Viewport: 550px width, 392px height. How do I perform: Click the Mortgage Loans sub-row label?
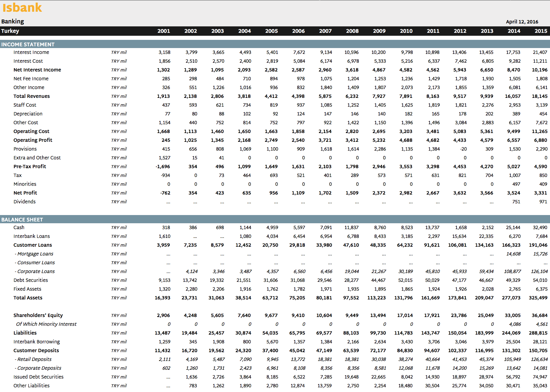34,254
